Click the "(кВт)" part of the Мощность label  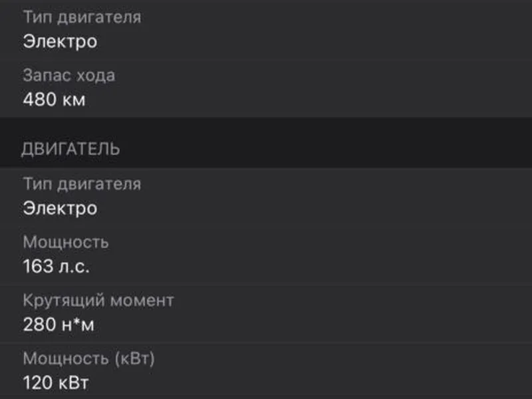tap(134, 359)
